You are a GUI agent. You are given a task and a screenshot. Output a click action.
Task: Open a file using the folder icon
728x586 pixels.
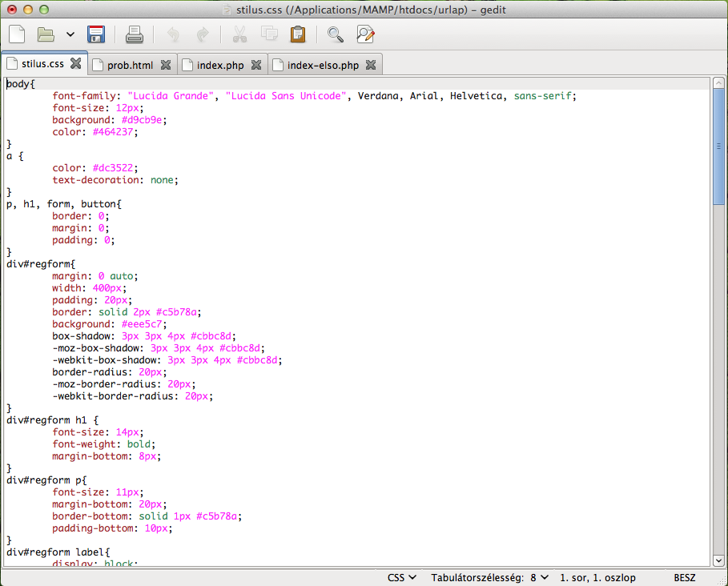point(46,34)
